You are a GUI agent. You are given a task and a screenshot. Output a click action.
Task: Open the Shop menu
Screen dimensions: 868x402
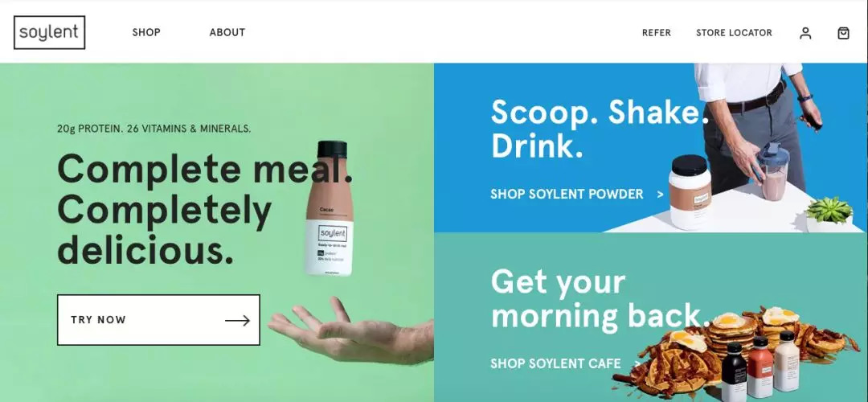point(146,32)
